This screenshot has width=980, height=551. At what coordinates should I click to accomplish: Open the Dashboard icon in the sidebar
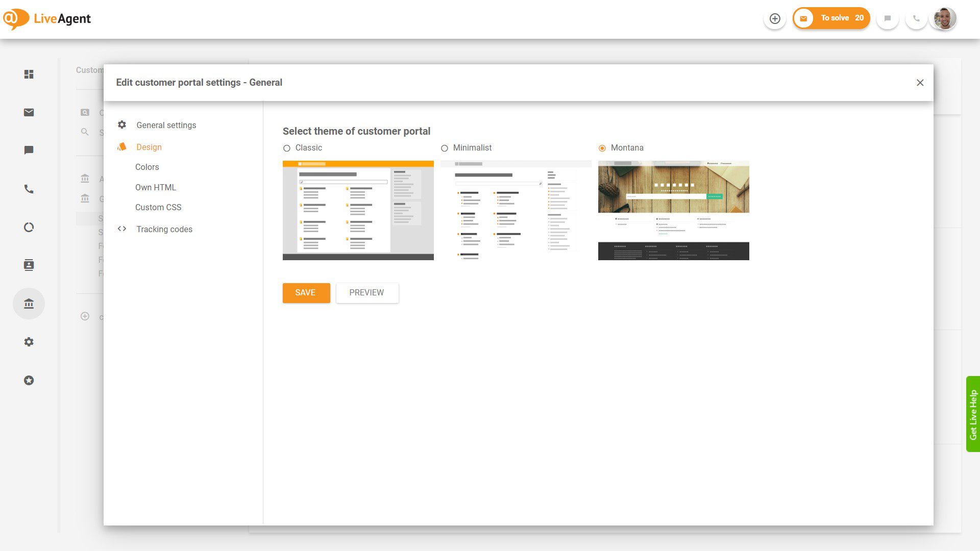pyautogui.click(x=29, y=74)
